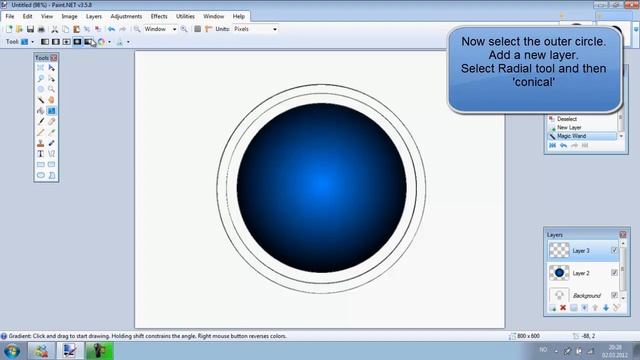Viewport: 640px width, 360px height.
Task: Select the Zoom tool in Tools panel
Action: tap(51, 89)
